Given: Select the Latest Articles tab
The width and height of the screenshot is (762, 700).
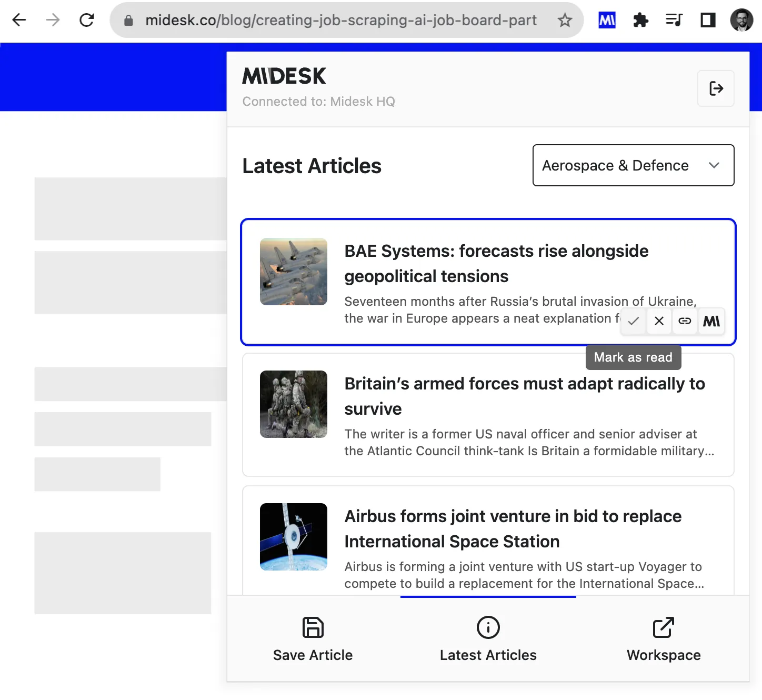Looking at the screenshot, I should click(x=488, y=639).
